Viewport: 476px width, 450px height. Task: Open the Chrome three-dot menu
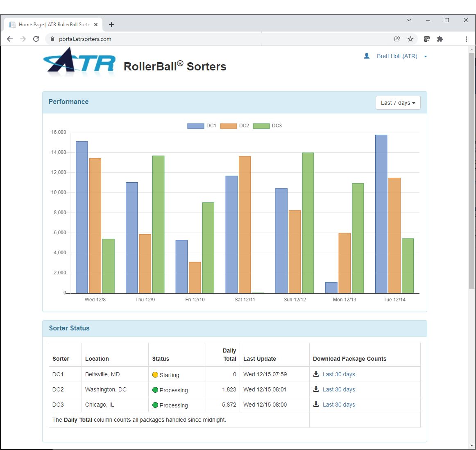(466, 39)
